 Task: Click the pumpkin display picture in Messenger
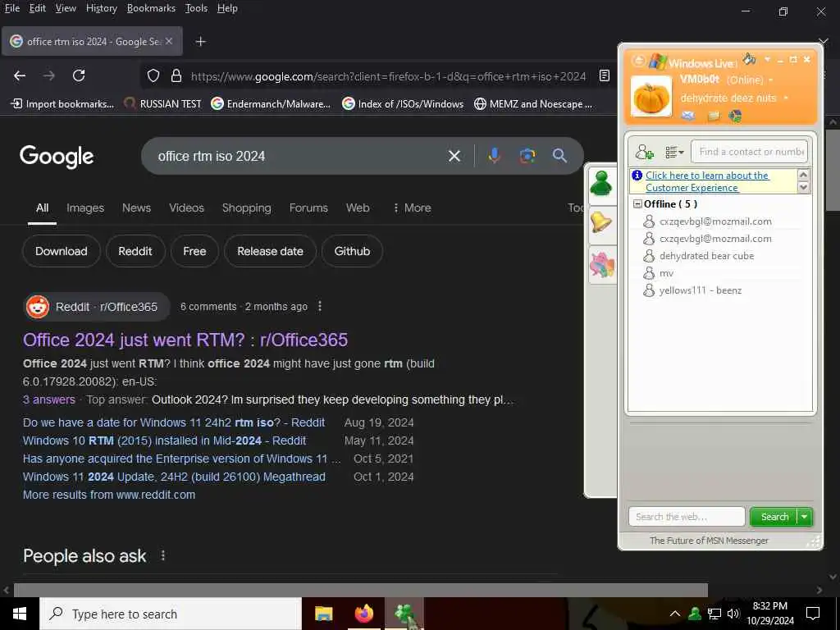(651, 97)
